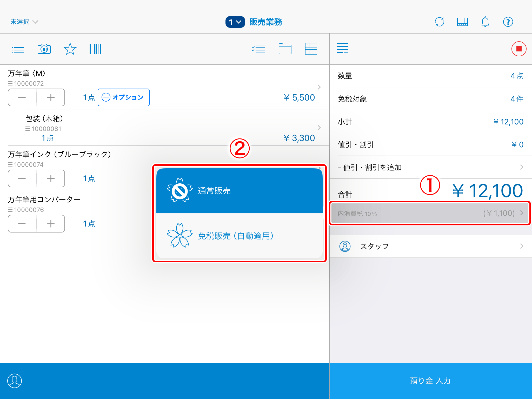The image size is (532, 399).
Task: Click the 数量 4点 row
Action: click(x=431, y=76)
